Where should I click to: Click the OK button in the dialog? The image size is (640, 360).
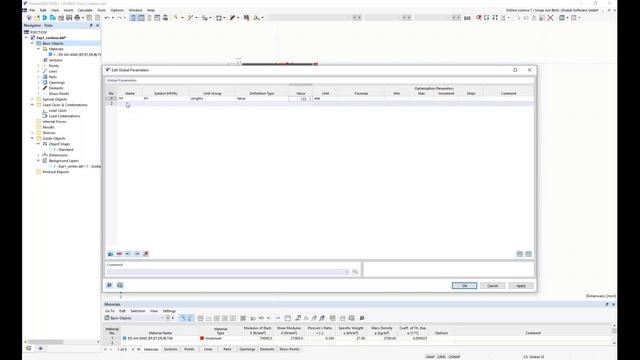pyautogui.click(x=464, y=286)
